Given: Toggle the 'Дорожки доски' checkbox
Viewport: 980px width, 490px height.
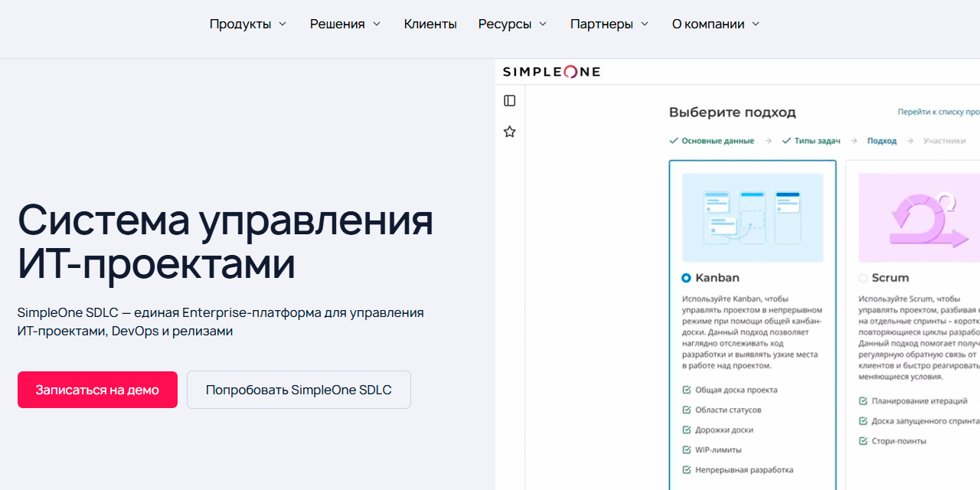Looking at the screenshot, I should point(687,430).
